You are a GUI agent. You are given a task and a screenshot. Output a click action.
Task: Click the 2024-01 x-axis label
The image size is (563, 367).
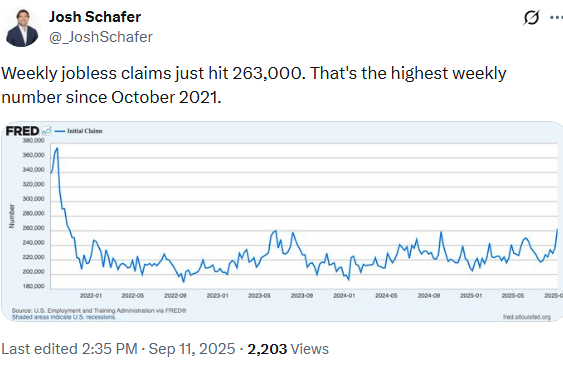344,296
